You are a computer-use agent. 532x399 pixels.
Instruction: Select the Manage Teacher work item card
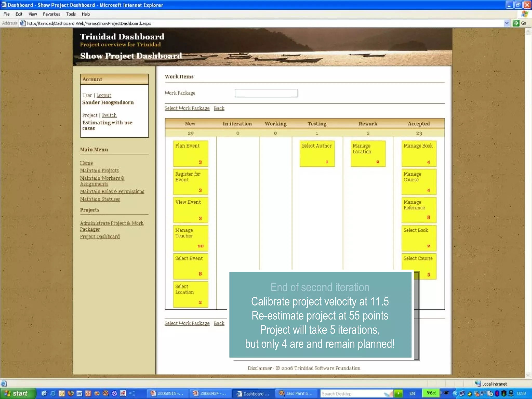point(190,238)
